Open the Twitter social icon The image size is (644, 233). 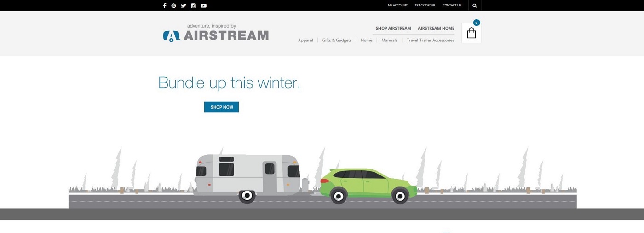[x=184, y=6]
